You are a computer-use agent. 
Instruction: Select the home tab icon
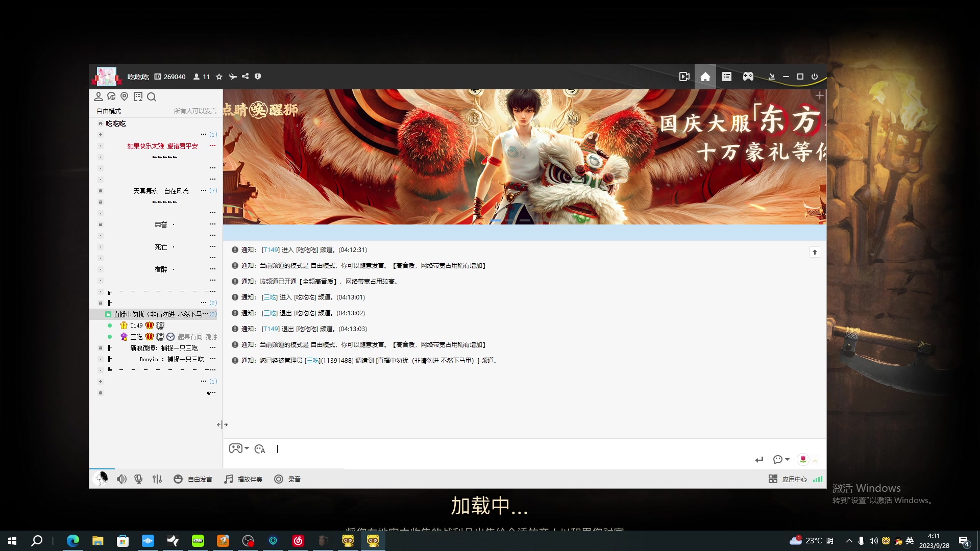coord(705,77)
